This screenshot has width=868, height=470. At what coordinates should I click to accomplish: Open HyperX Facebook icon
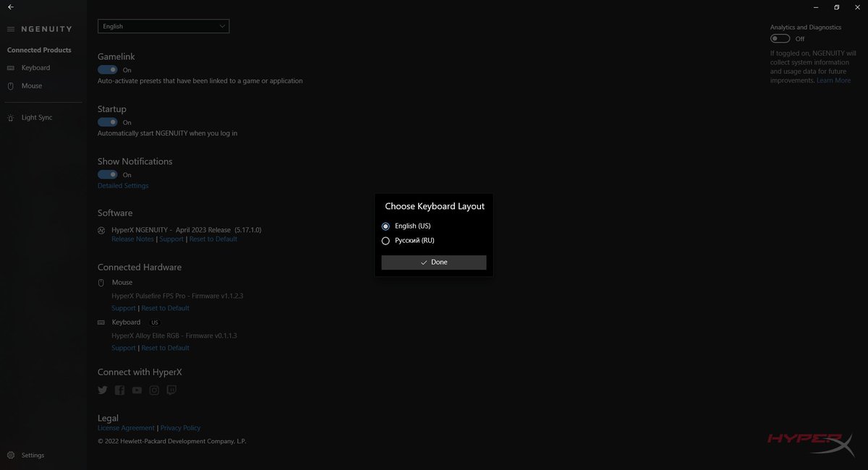click(x=119, y=390)
